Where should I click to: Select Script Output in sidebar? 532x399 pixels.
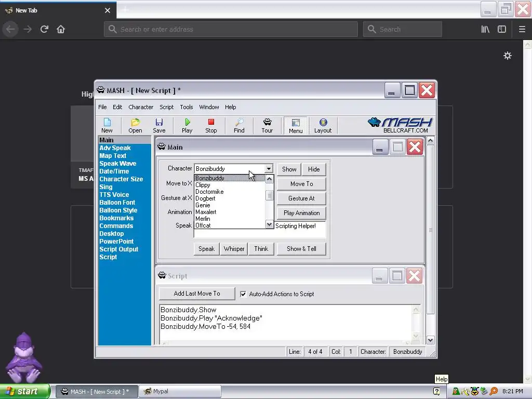coord(119,249)
